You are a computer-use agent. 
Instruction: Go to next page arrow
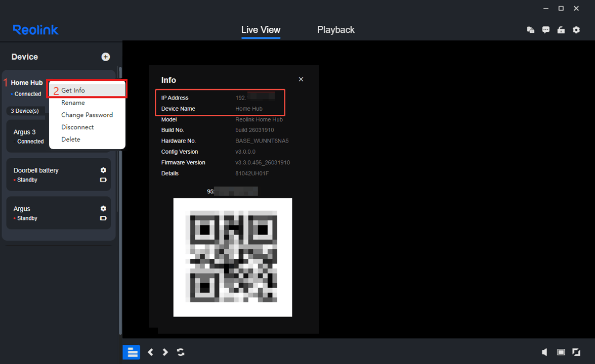[165, 352]
